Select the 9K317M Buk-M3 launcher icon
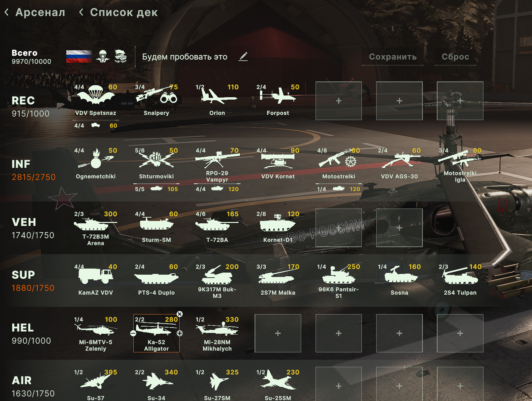 217,275
